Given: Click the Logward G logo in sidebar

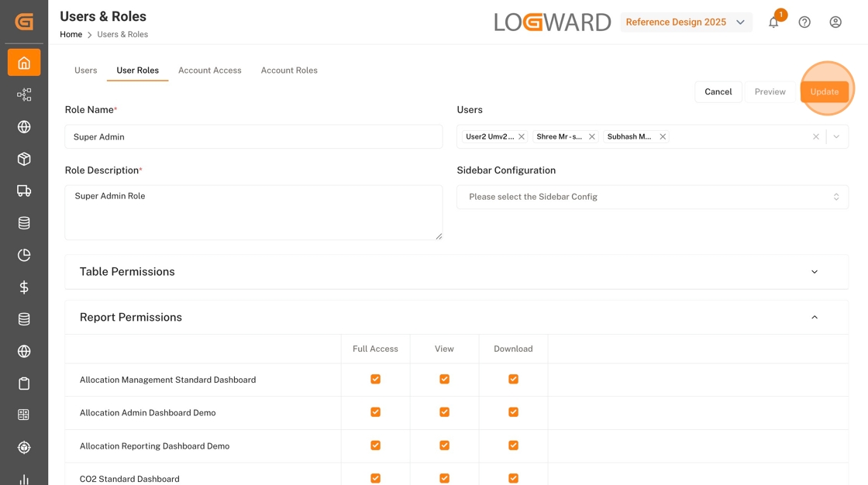Looking at the screenshot, I should coord(24,22).
